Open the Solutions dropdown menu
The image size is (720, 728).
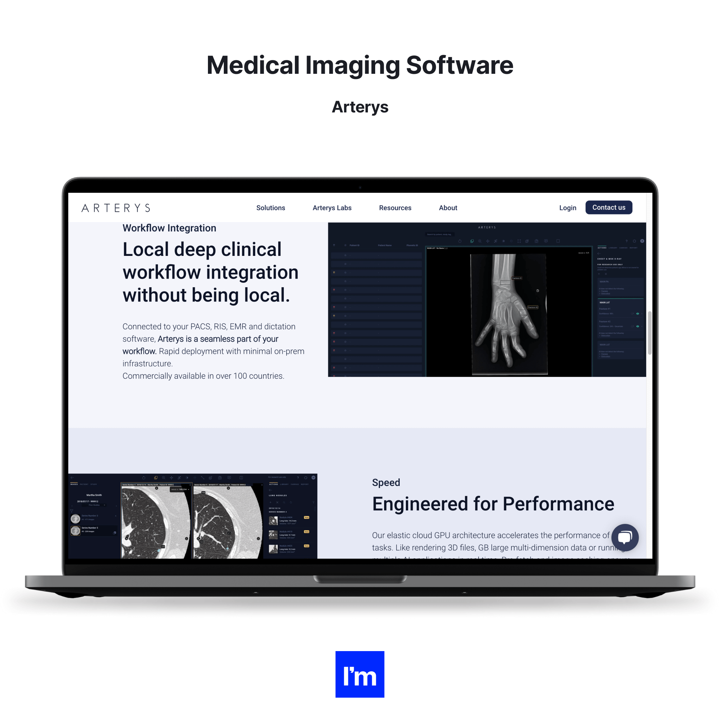271,208
